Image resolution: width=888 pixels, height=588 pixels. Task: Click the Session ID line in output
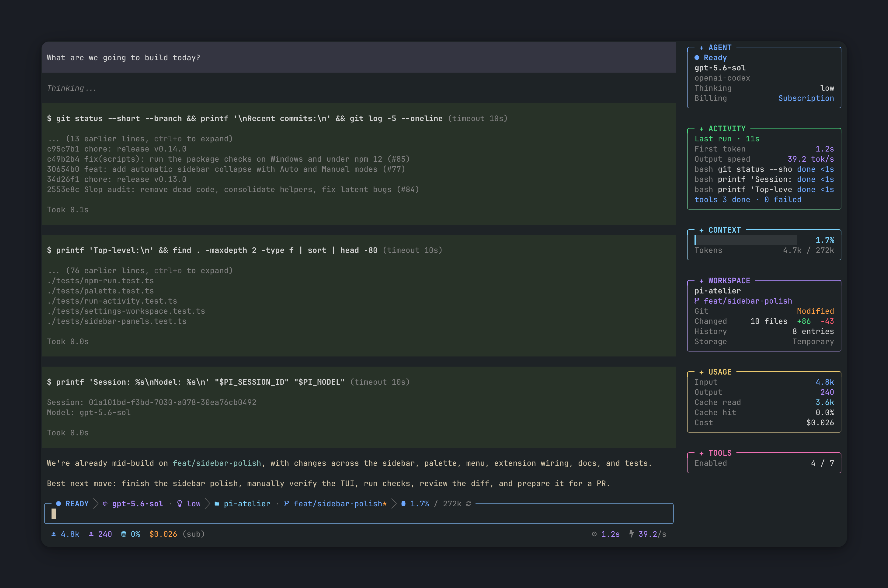[x=152, y=403]
